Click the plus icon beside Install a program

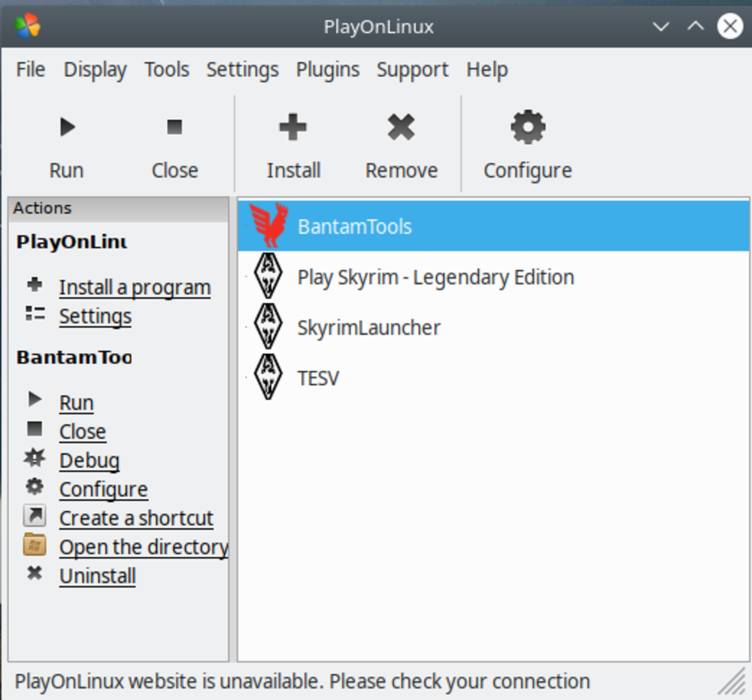pos(35,285)
